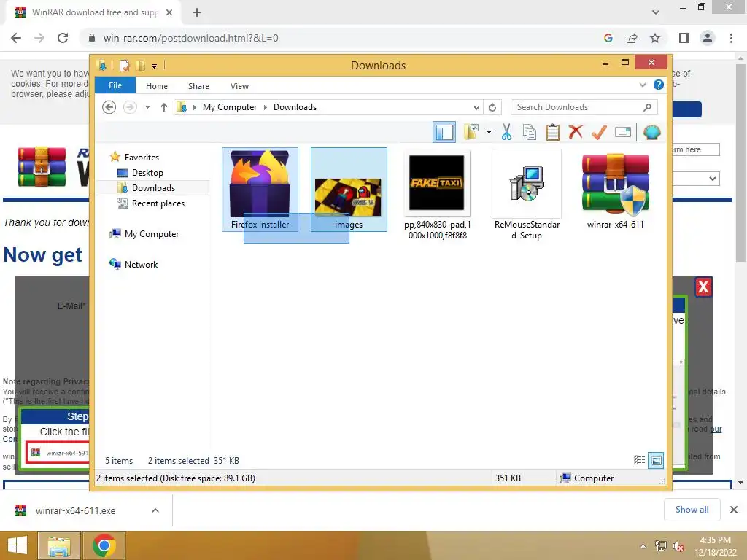Reload the Chrome page
The width and height of the screenshot is (747, 560).
tap(63, 38)
